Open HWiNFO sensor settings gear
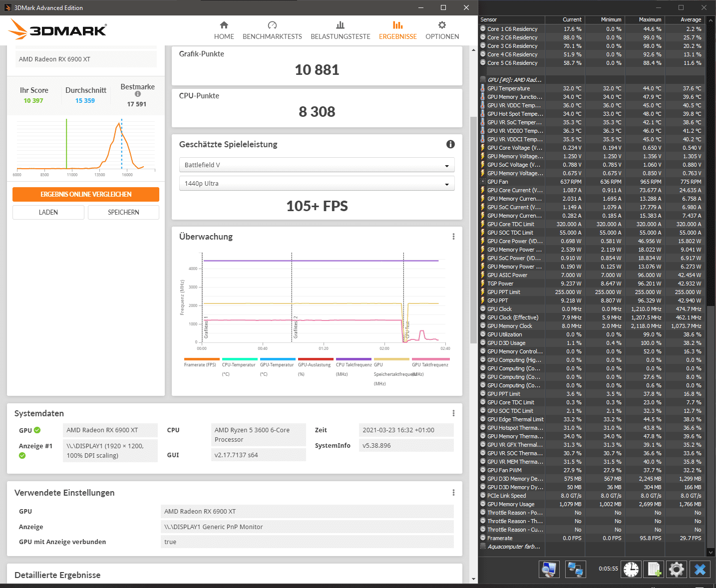The image size is (716, 588). [677, 569]
